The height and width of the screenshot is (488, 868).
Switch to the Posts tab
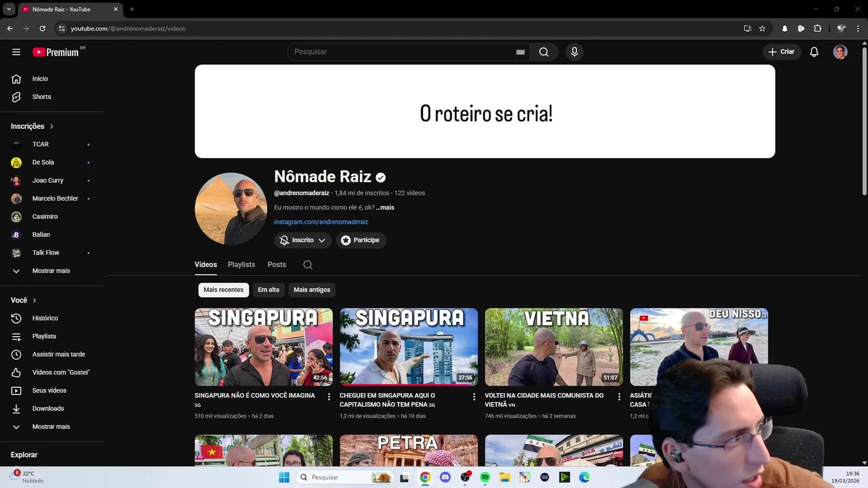pyautogui.click(x=277, y=265)
